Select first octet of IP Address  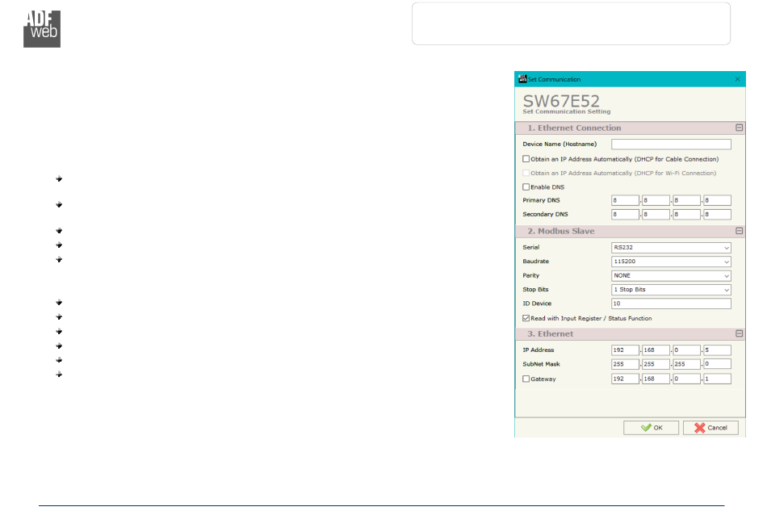625,350
